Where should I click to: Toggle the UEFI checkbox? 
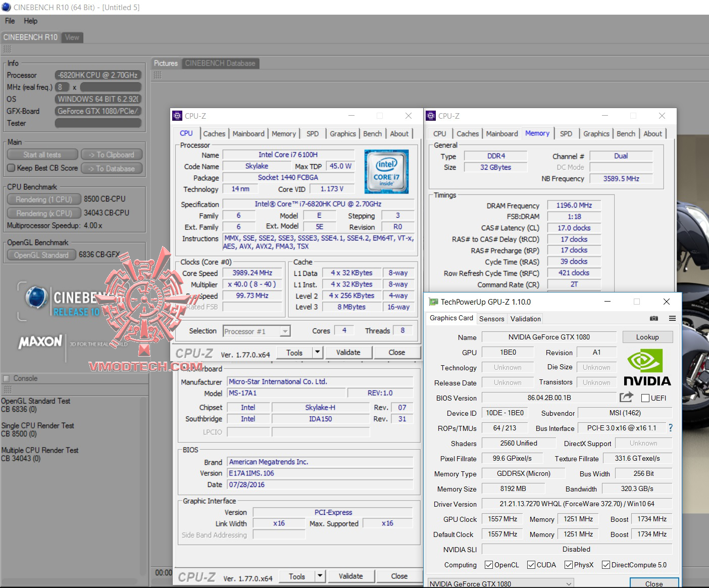(x=645, y=398)
